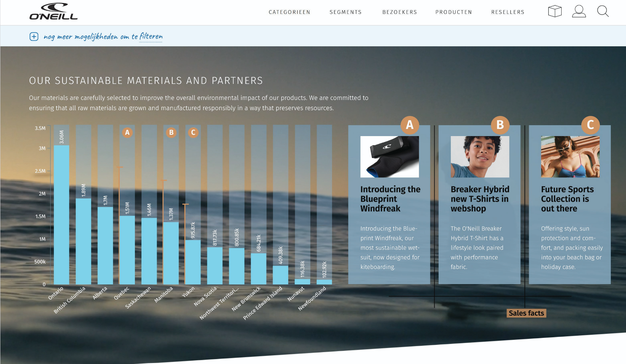Click the Sales facts label
Viewport: 626px width, 364px height.
coord(526,313)
